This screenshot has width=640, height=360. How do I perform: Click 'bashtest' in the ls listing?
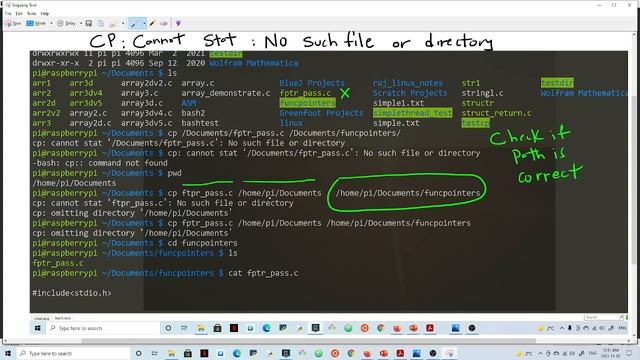click(200, 123)
